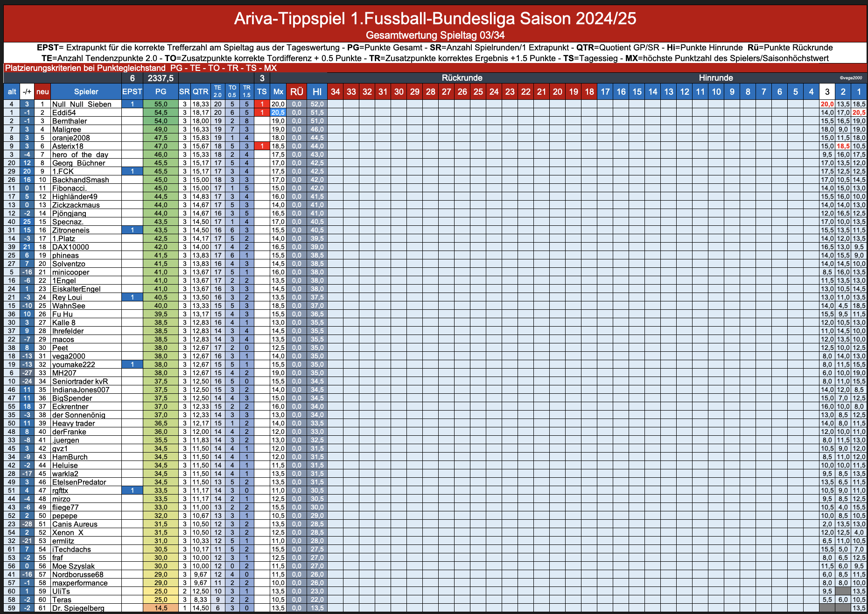Click the iTechdachs player name

click(86, 549)
